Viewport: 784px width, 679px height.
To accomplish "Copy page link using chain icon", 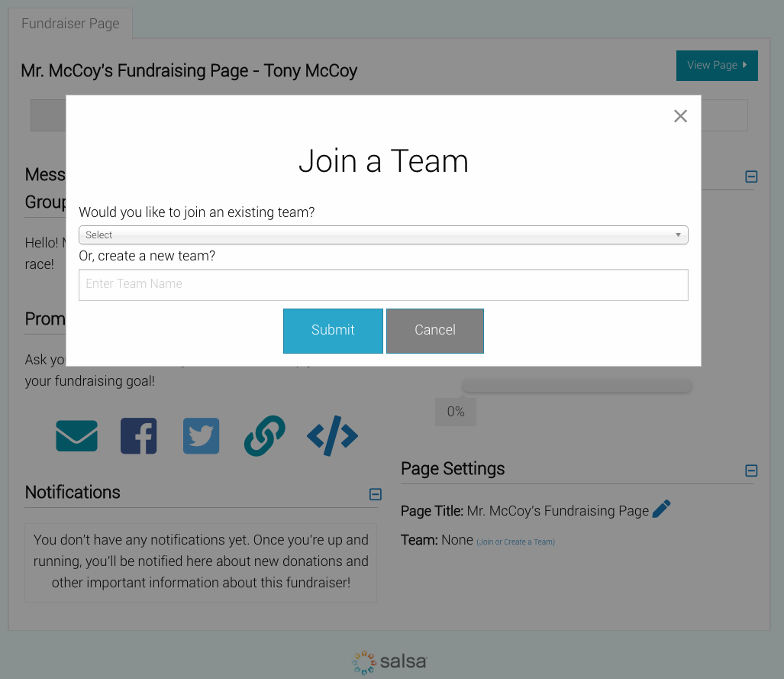I will pyautogui.click(x=264, y=436).
